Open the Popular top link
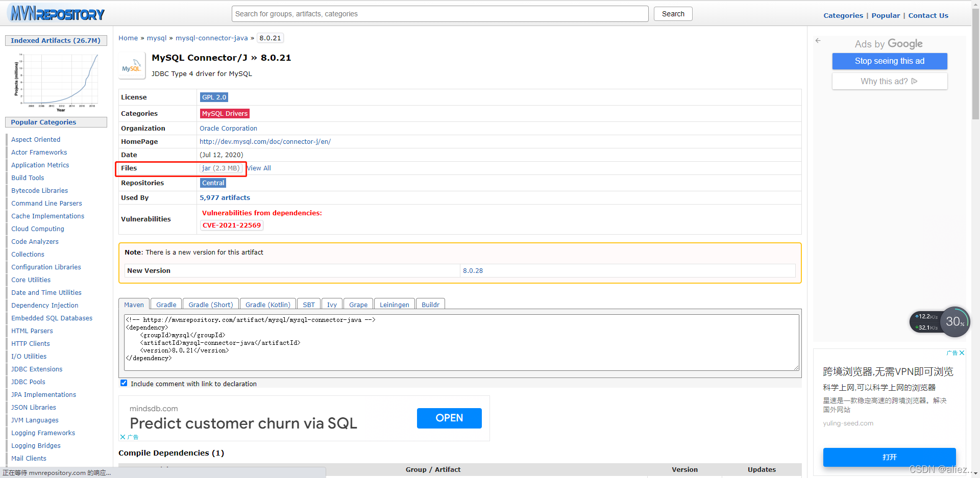The height and width of the screenshot is (478, 980). [x=886, y=15]
